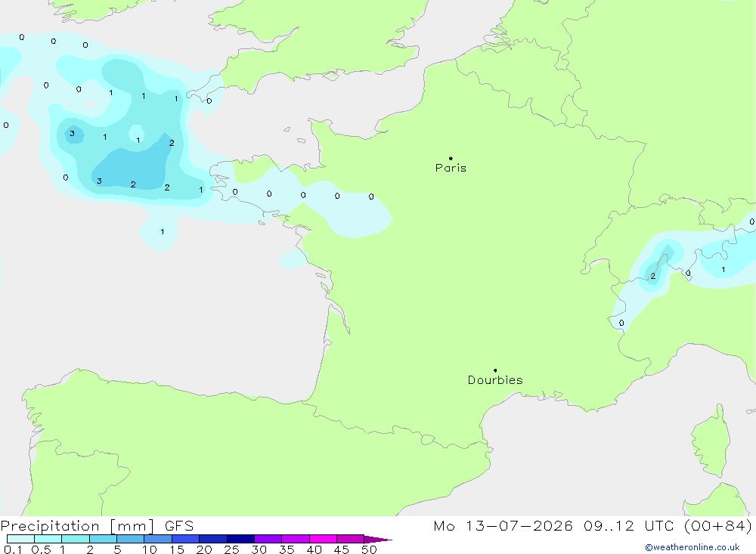756x554 pixels.
Task: Select the 5–10 mm blue legend swatch
Action: pyautogui.click(x=131, y=539)
